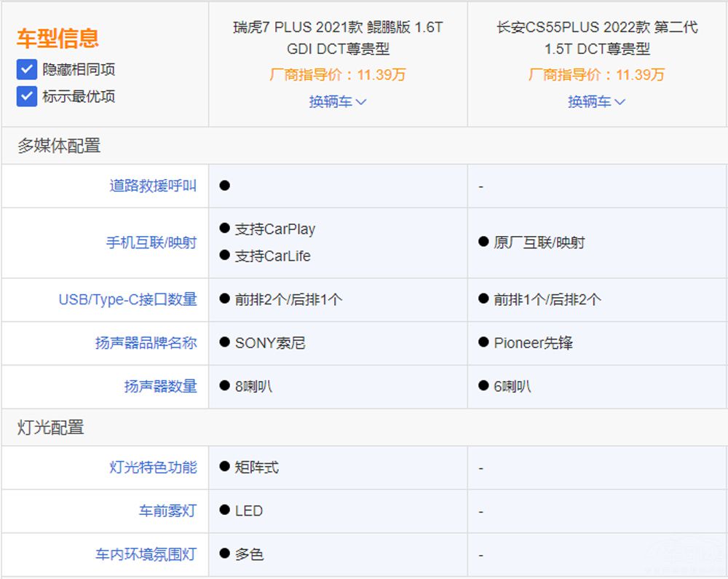This screenshot has width=728, height=579.
Task: Click the 瑞虎7 PLUS 2021款 model title
Action: (x=338, y=38)
